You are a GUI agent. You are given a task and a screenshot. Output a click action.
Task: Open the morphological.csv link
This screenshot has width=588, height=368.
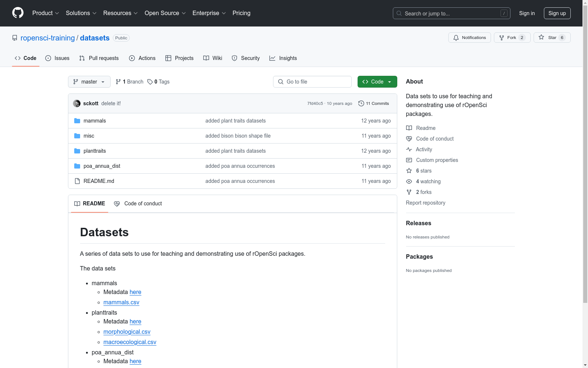point(127,332)
